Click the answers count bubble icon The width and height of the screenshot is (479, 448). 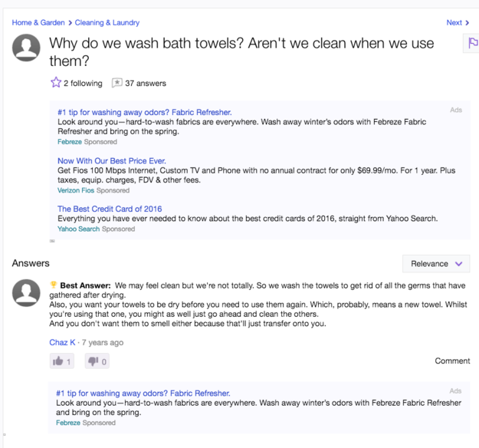(116, 83)
